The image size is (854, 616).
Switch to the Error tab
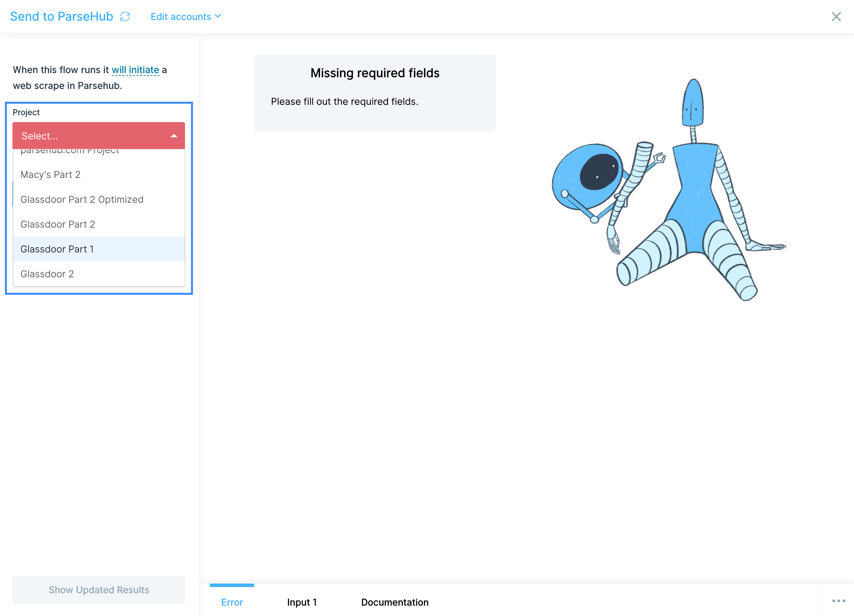click(x=232, y=602)
